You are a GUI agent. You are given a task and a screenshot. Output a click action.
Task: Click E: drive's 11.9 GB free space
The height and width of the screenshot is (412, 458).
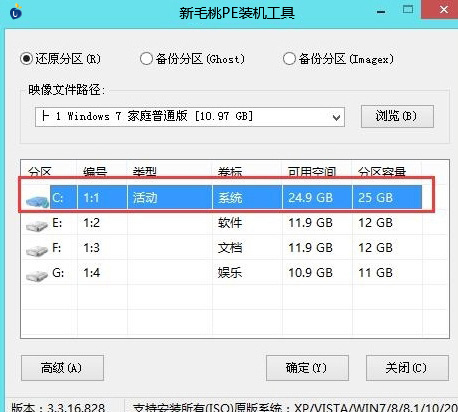point(310,223)
